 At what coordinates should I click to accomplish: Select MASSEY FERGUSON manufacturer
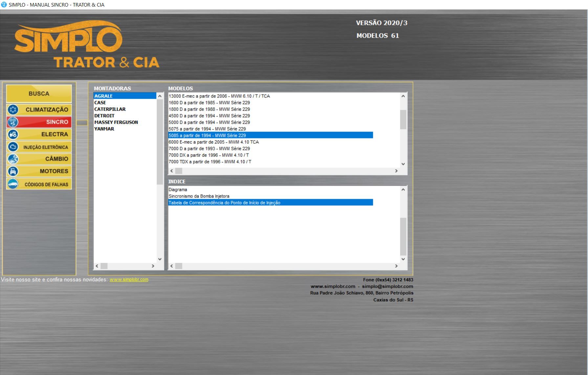click(x=116, y=122)
